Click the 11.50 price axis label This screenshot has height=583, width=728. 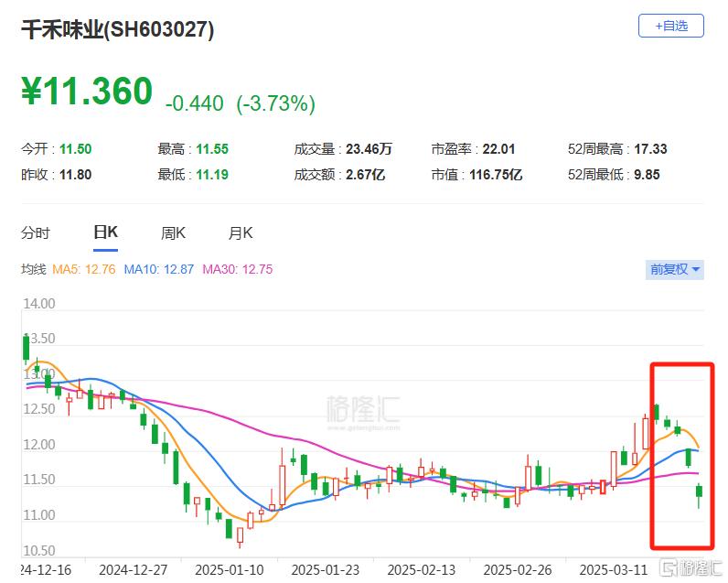tap(39, 480)
